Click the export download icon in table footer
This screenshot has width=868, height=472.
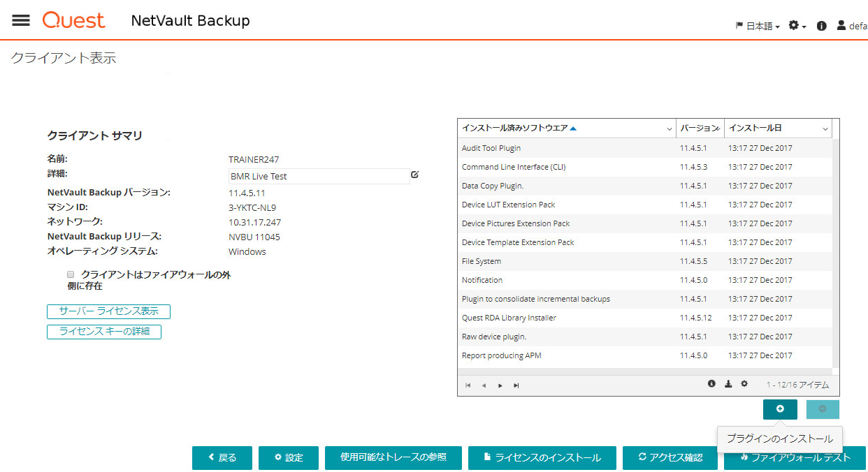tap(728, 383)
